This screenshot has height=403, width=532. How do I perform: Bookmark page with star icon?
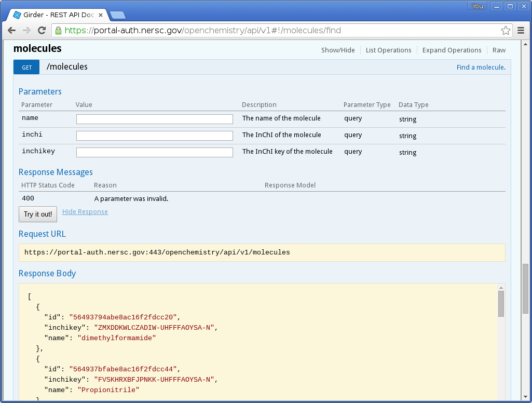506,30
